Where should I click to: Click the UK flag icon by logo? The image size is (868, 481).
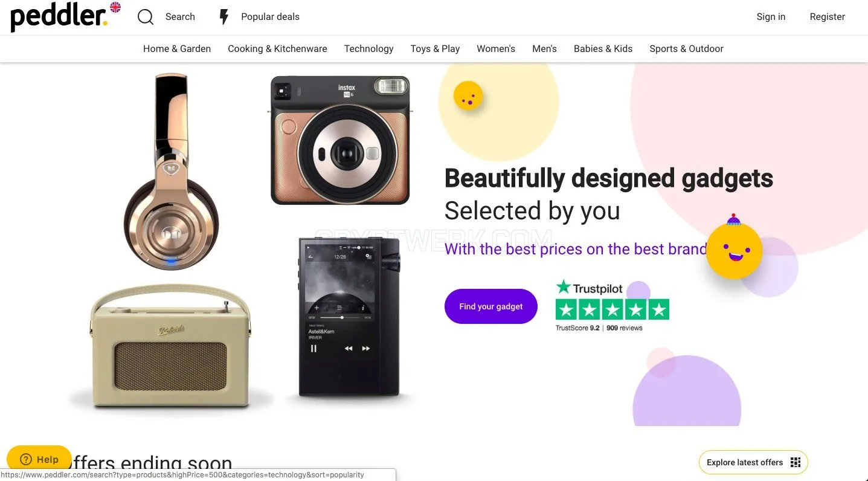pyautogui.click(x=115, y=7)
